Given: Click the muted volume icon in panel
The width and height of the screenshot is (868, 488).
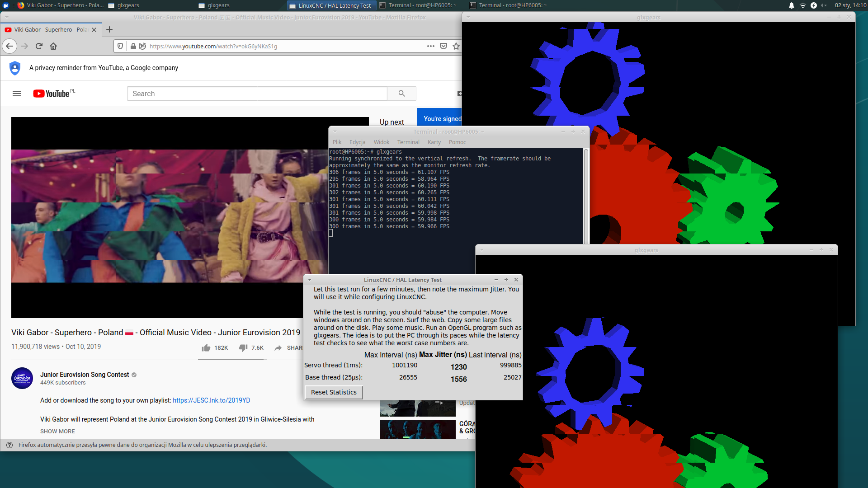Looking at the screenshot, I should tap(824, 5).
